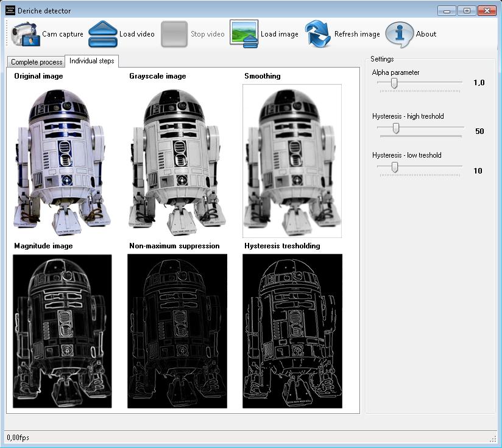The image size is (502, 448).
Task: Click the Stop video label
Action: [208, 34]
